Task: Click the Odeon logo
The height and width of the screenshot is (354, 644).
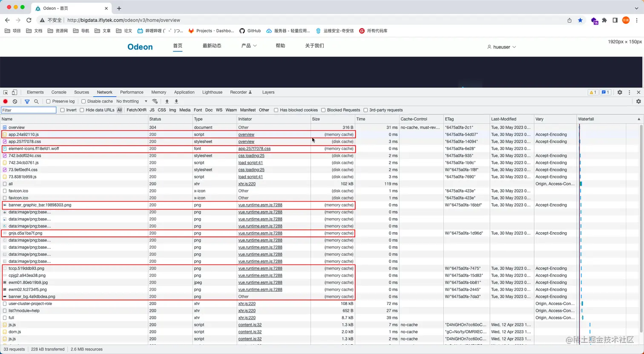Action: tap(140, 47)
